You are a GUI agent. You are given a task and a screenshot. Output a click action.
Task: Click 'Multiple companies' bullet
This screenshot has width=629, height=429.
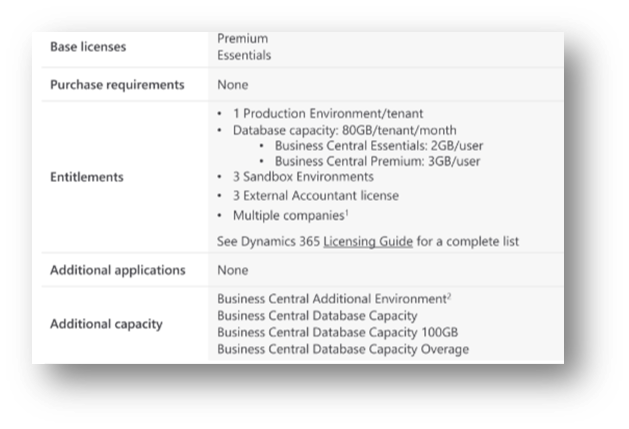(290, 216)
